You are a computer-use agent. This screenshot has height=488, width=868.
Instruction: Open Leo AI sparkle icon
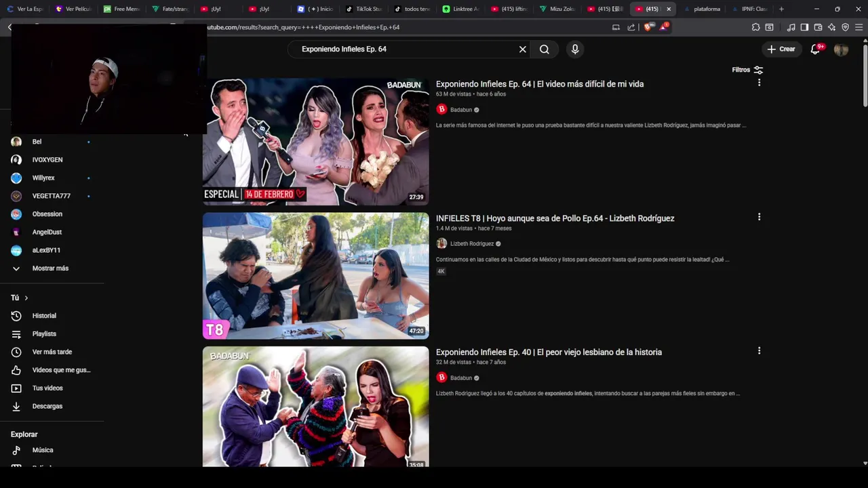click(831, 27)
